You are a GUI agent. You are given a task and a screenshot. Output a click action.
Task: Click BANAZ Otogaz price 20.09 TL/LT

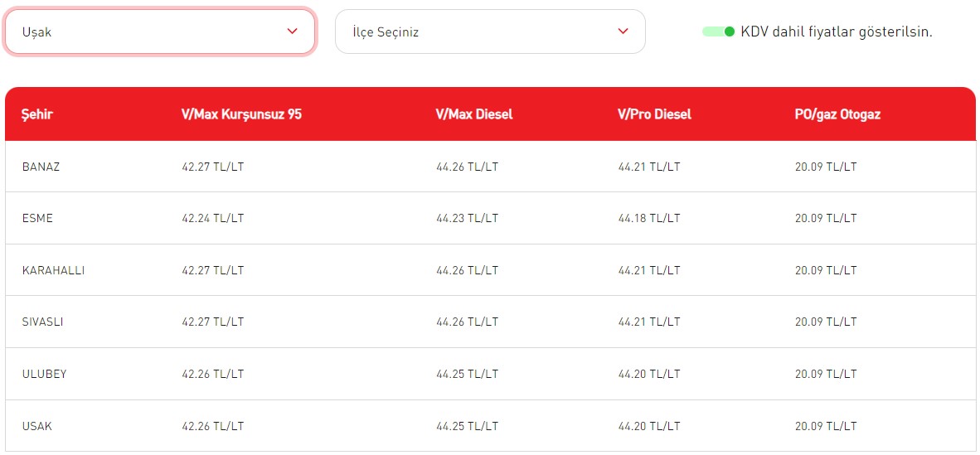pos(826,167)
